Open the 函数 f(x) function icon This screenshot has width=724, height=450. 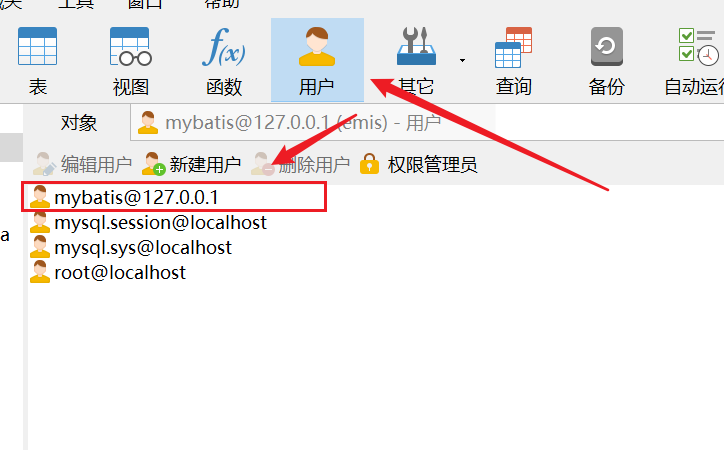(224, 61)
